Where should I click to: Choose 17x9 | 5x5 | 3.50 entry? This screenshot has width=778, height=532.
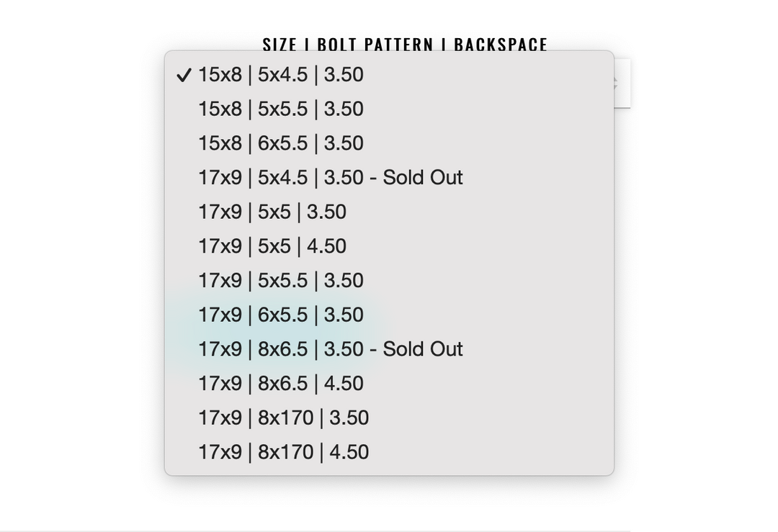point(389,212)
